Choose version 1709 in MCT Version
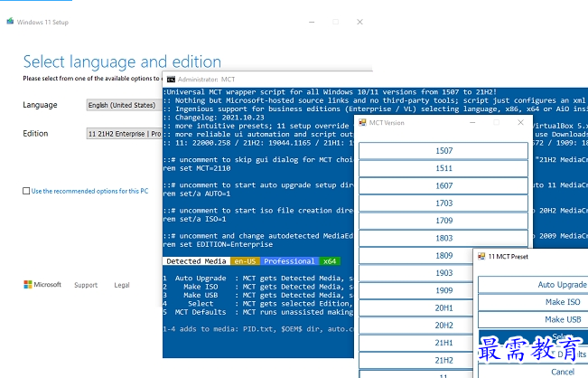The image size is (588, 378). tap(443, 221)
